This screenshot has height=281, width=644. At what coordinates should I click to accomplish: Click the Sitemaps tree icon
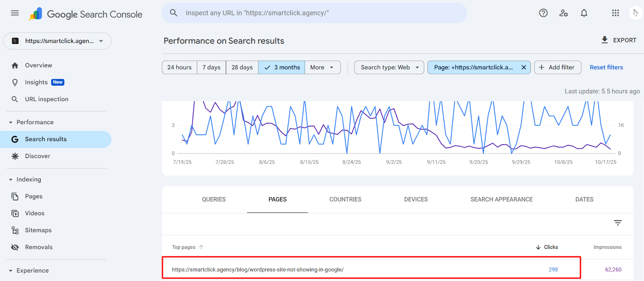(x=15, y=230)
